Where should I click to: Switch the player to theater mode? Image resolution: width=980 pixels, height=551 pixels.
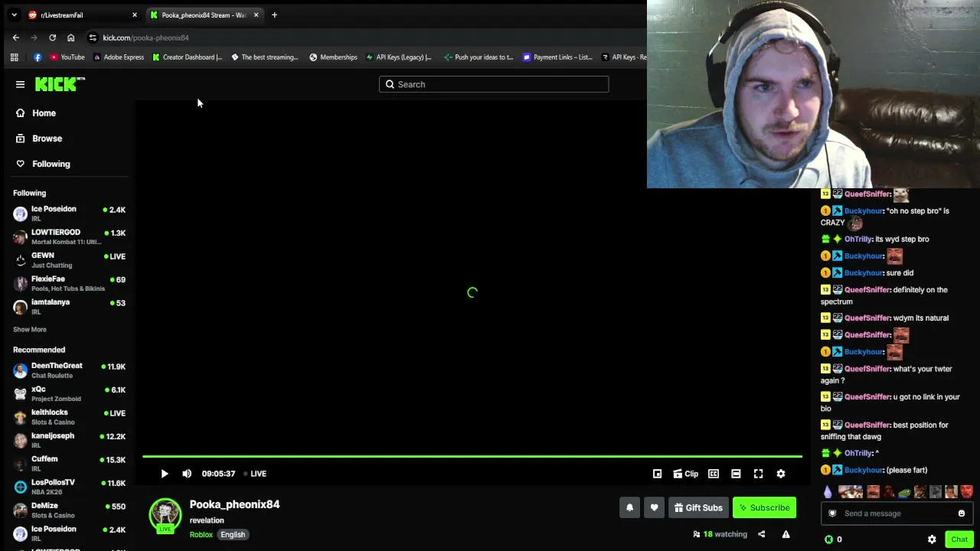[736, 474]
